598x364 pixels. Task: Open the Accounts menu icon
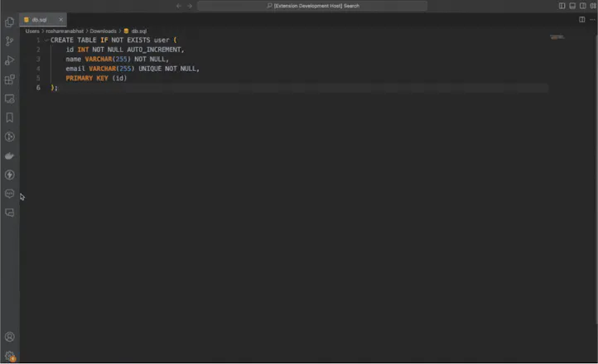10,337
